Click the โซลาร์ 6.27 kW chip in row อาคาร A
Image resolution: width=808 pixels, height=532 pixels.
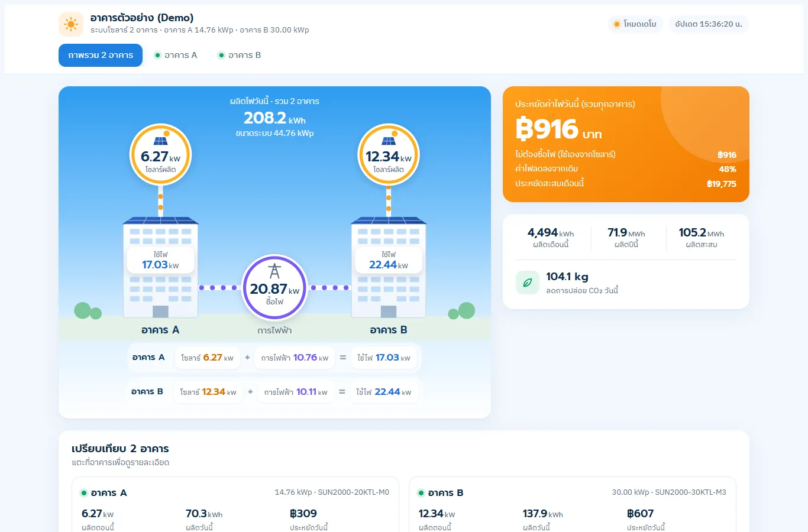[x=208, y=358]
